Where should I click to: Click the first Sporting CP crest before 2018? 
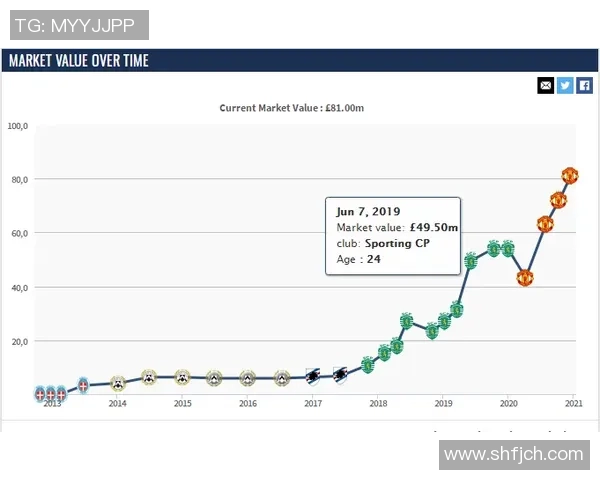pos(369,366)
